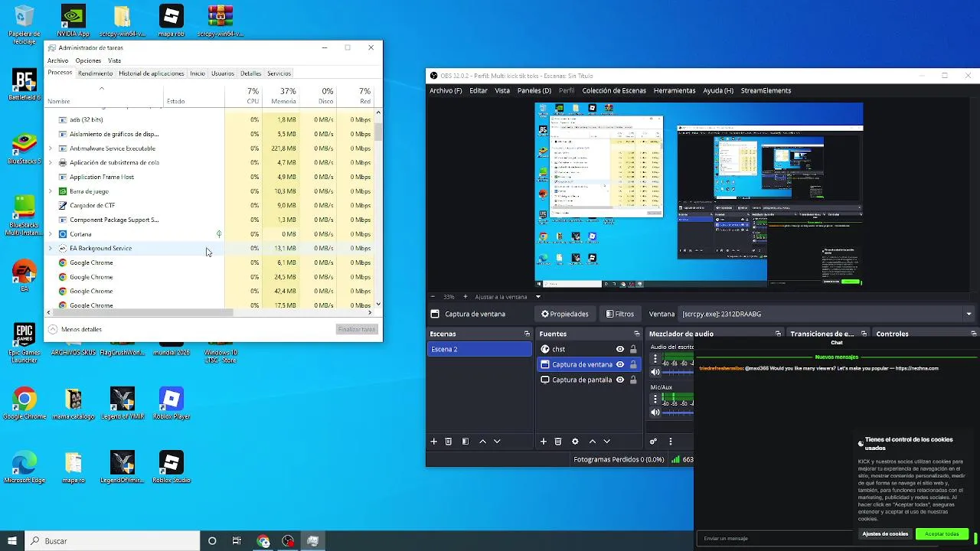Click the Windows Buscar search box
The height and width of the screenshot is (551, 980).
point(112,541)
